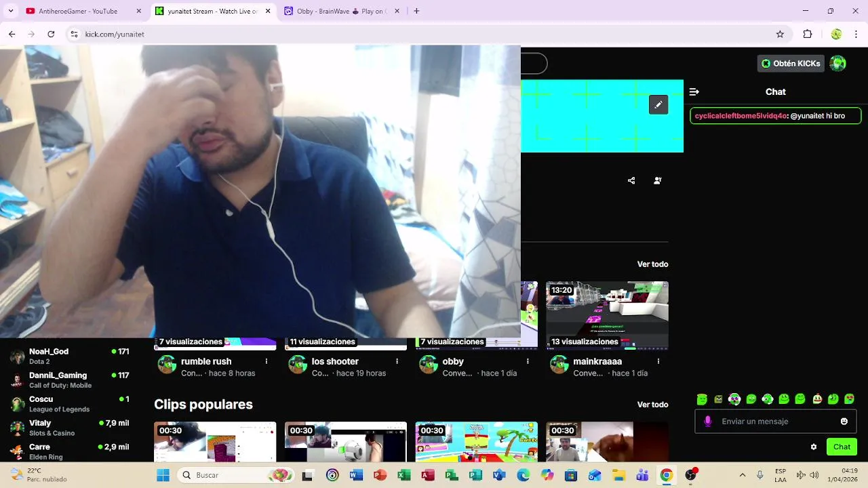Pick the first green emote in the emote row
Viewport: 868px width, 488px height.
tap(702, 399)
